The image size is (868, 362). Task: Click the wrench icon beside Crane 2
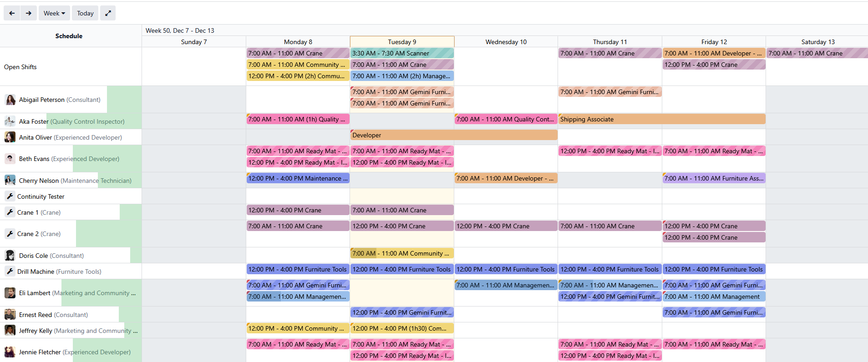tap(10, 234)
